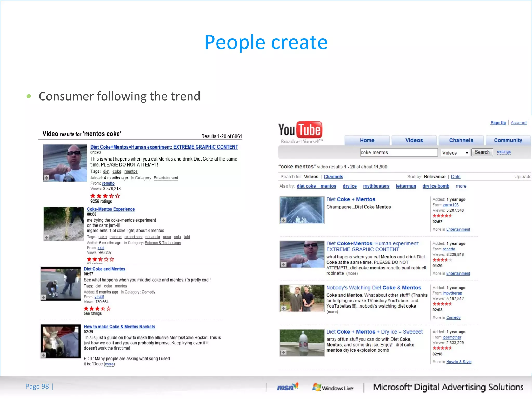Click plus icon on Coke-Mentos Experience thumbnail
This screenshot has height=399, width=532.
coord(46,237)
